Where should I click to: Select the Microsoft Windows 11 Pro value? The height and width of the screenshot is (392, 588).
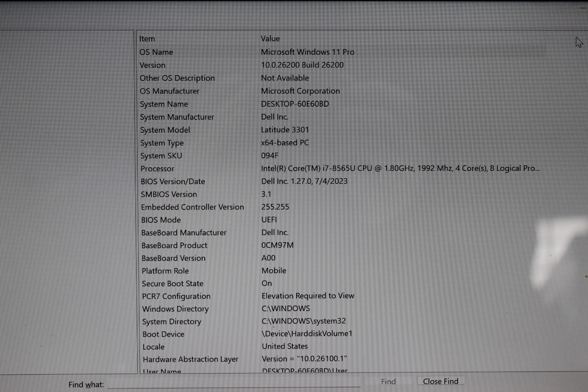(x=308, y=52)
